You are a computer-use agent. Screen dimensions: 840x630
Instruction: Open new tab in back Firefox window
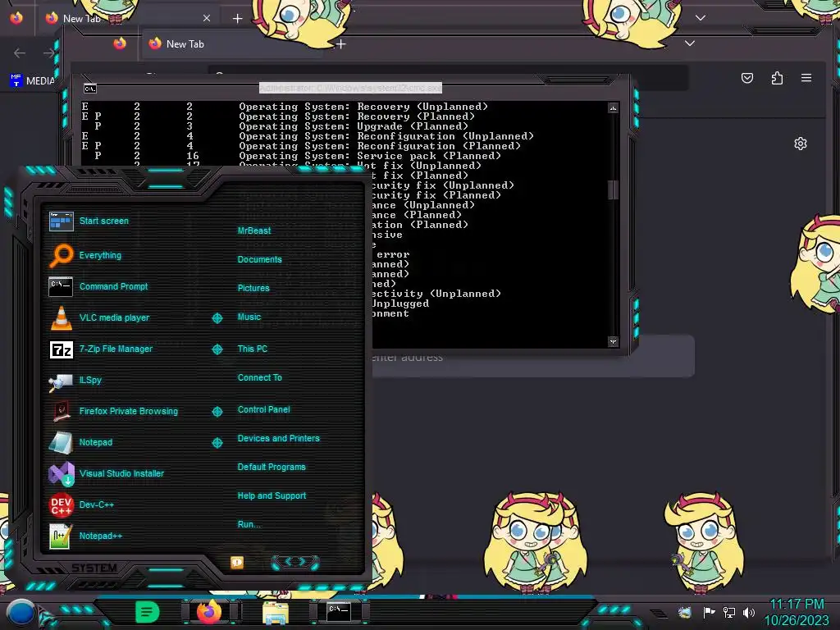[x=237, y=19]
